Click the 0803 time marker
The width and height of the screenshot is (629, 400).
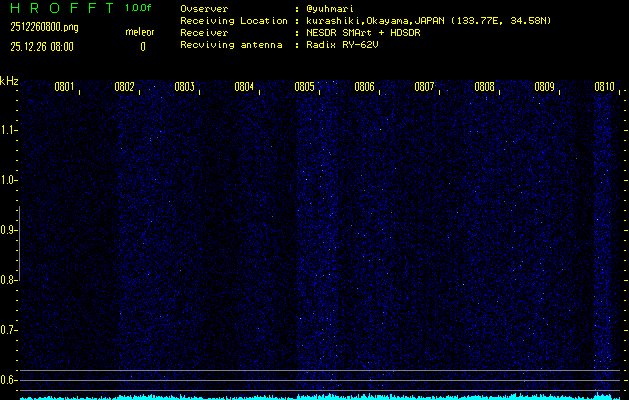coord(185,87)
